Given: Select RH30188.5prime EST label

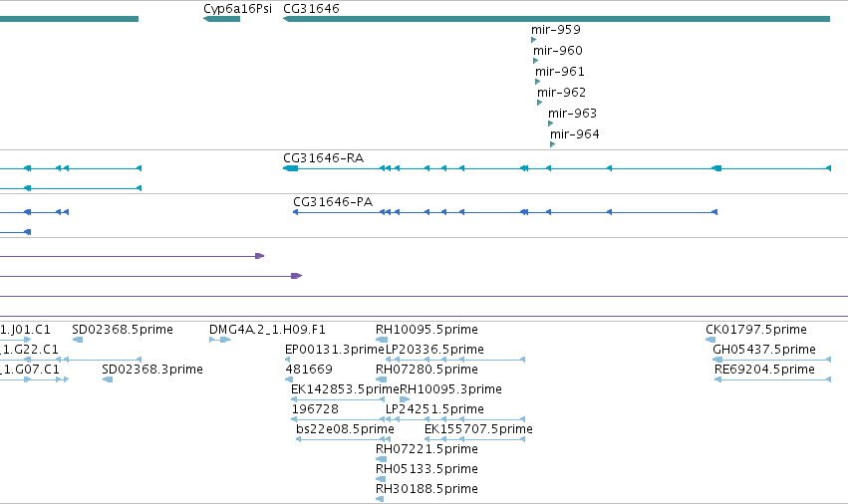Looking at the screenshot, I should 426,489.
